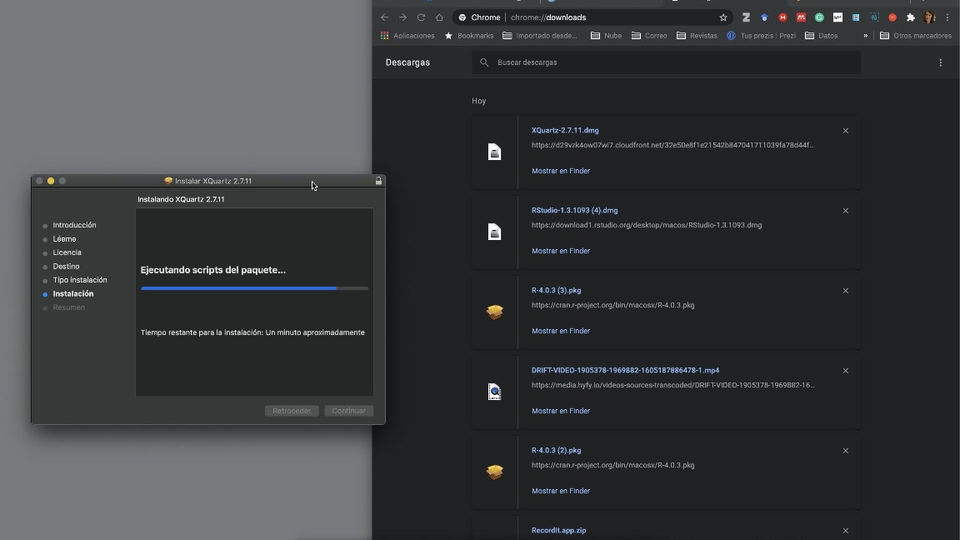
Task: Remove XQuartz-2.7.11.dmg from list
Action: 846,130
